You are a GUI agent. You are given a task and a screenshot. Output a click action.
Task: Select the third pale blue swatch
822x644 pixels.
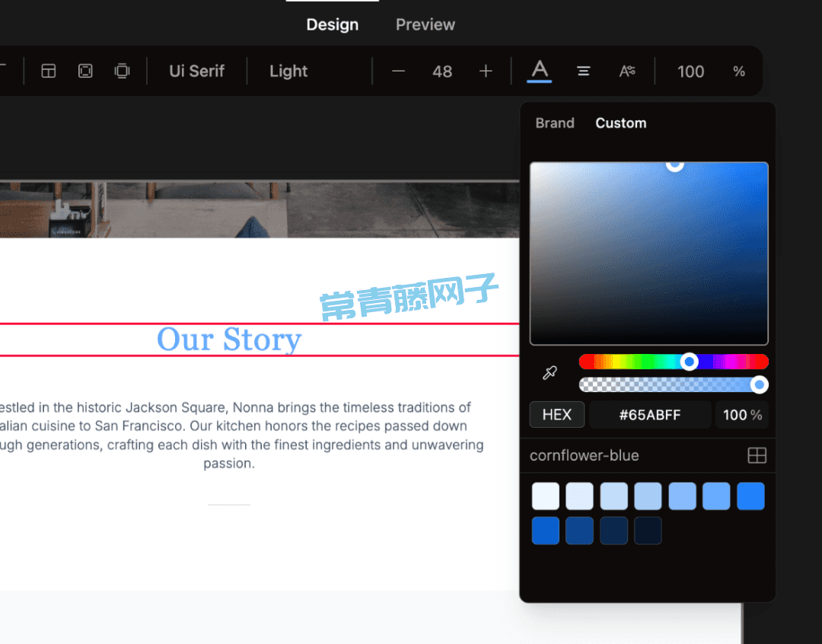614,496
